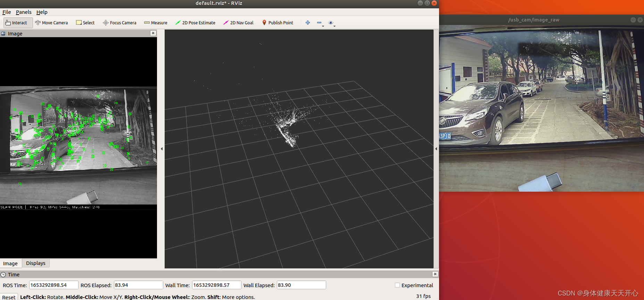The height and width of the screenshot is (300, 644).
Task: Open the File menu
Action: [7, 12]
